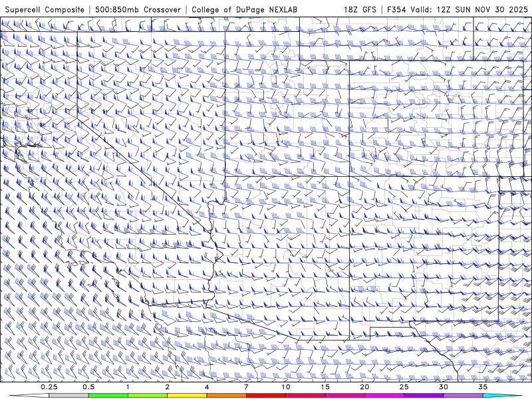Pick the red swatch between 7 and 10
Image resolution: width=532 pixels, height=399 pixels.
point(266,396)
